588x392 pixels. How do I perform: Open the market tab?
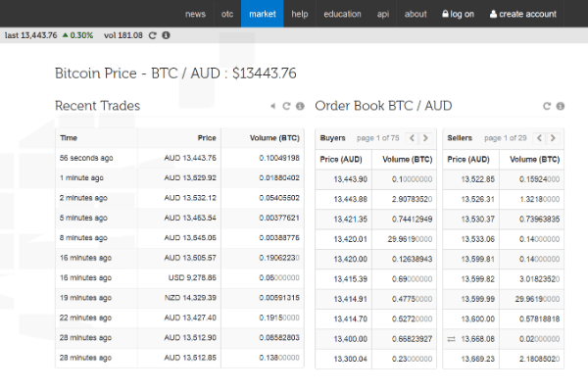pyautogui.click(x=262, y=14)
